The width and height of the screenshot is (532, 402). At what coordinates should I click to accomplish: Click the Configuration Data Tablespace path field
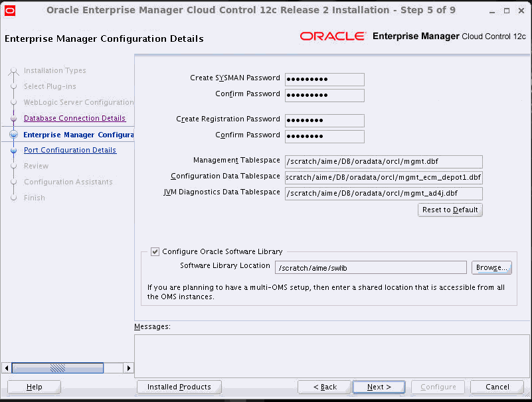[x=384, y=178]
